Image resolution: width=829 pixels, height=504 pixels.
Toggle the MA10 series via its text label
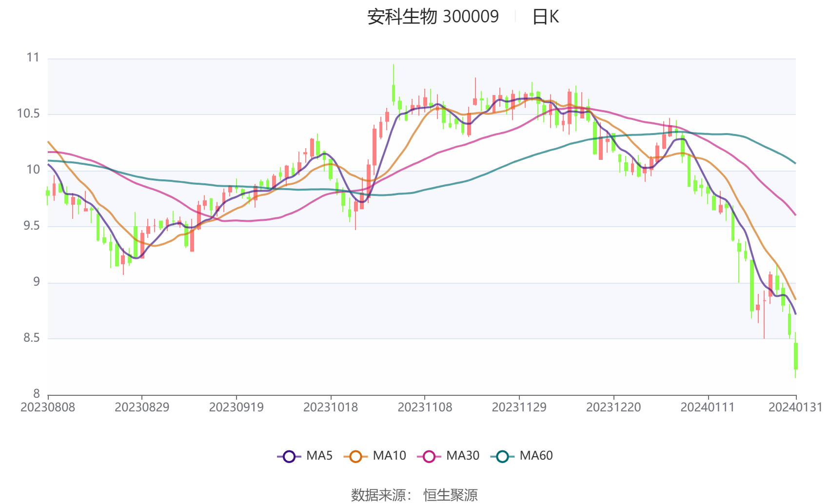[x=389, y=456]
